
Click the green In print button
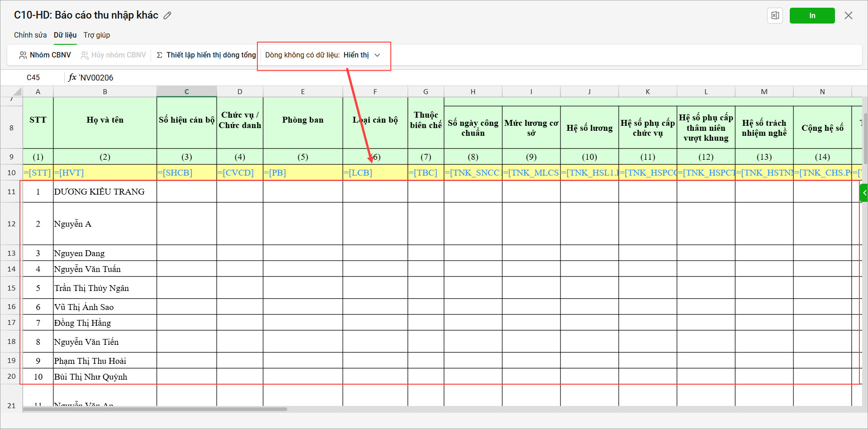tap(812, 15)
